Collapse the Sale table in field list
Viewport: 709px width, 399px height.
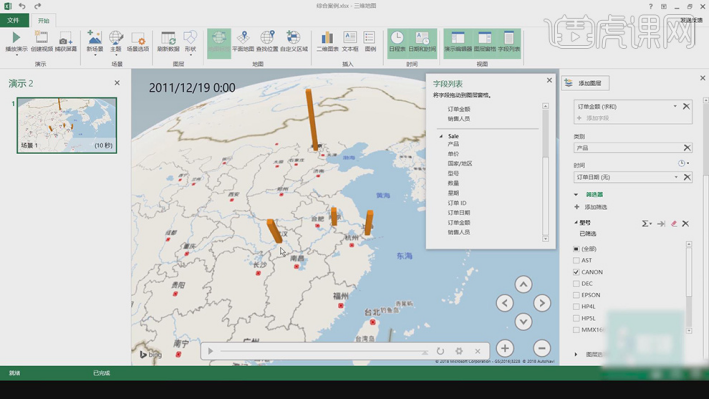[441, 136]
